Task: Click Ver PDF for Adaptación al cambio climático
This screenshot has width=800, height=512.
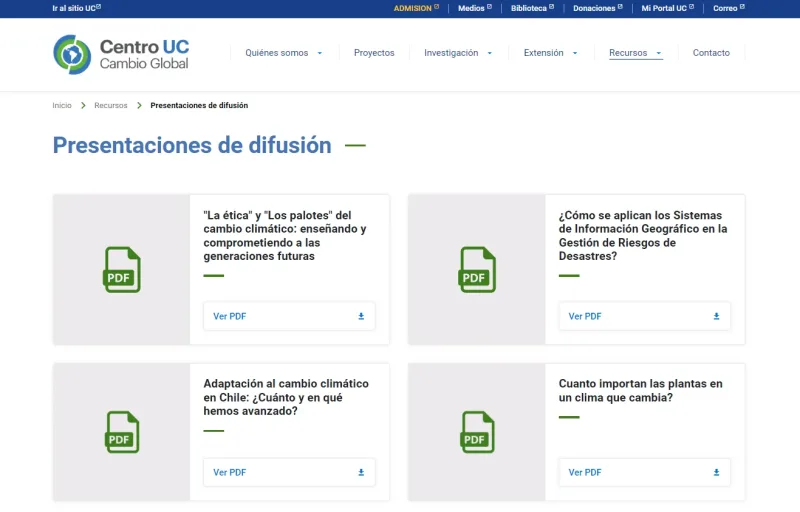Action: coord(289,472)
